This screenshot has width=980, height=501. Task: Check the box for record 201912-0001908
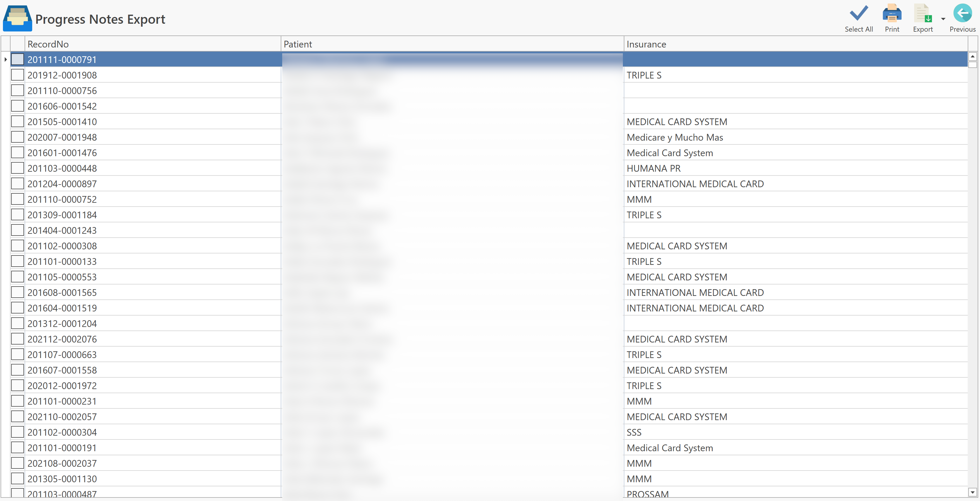18,75
